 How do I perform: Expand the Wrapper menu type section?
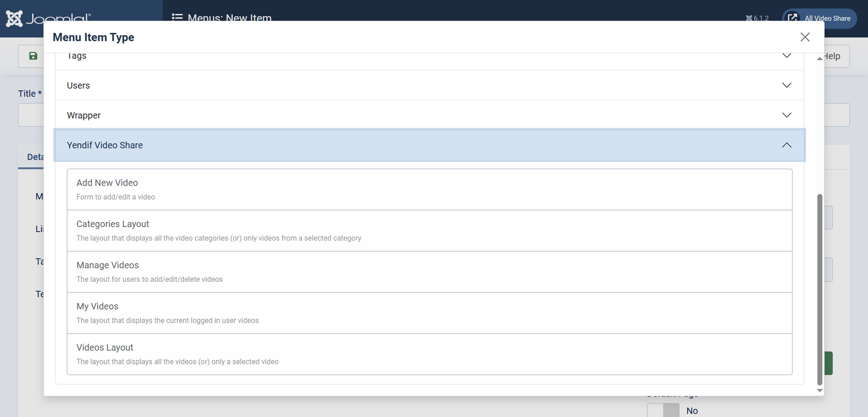point(430,115)
